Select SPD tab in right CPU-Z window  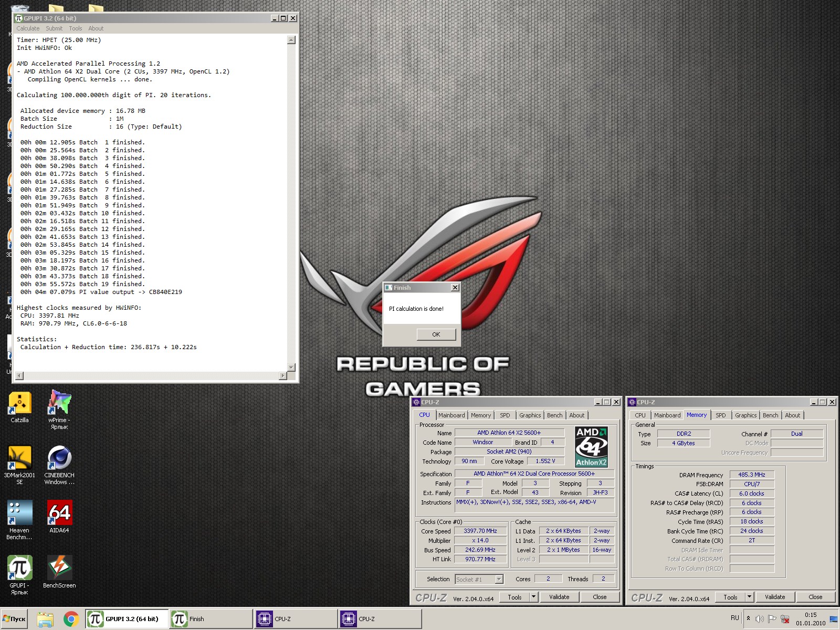[x=721, y=415]
